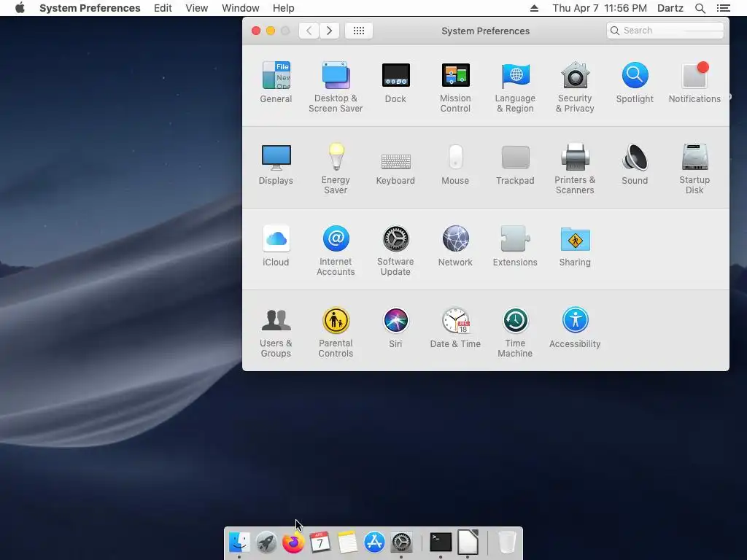
Task: Open the Network preference pane
Action: 455,246
